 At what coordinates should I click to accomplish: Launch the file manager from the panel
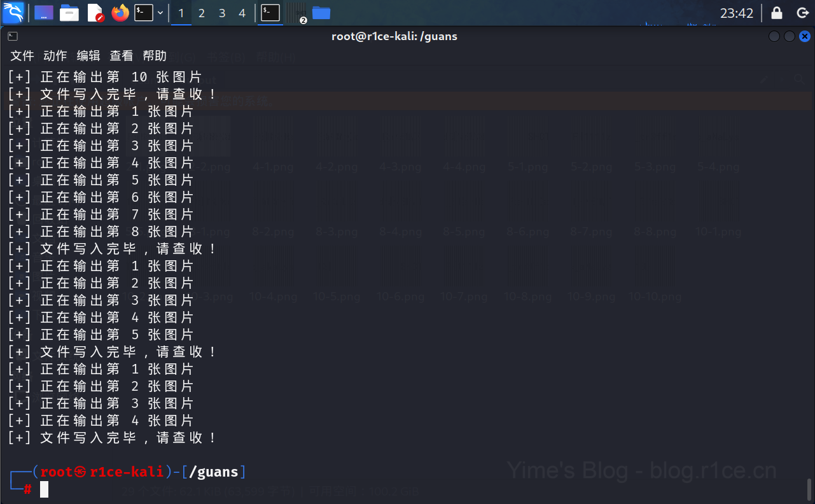pos(69,13)
